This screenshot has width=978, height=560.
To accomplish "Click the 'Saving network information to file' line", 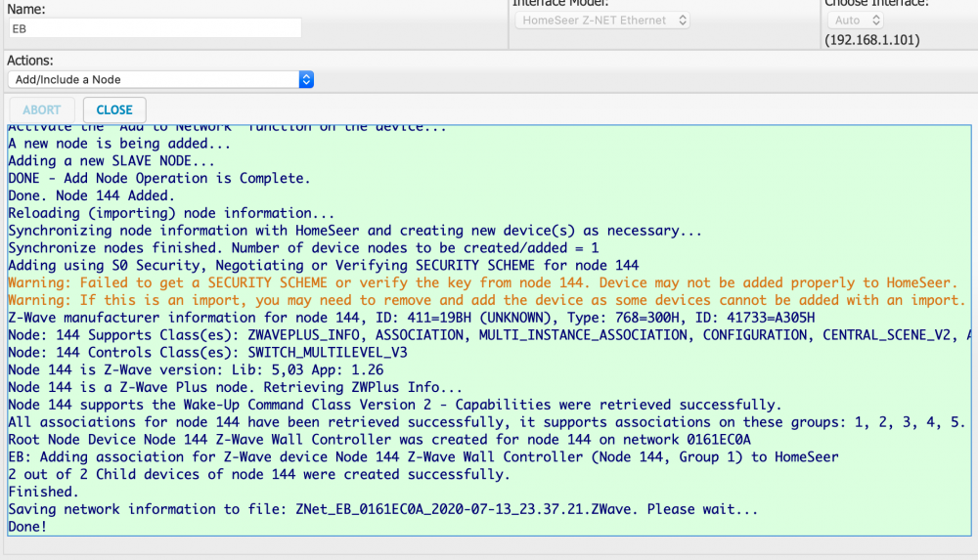I will pyautogui.click(x=382, y=510).
